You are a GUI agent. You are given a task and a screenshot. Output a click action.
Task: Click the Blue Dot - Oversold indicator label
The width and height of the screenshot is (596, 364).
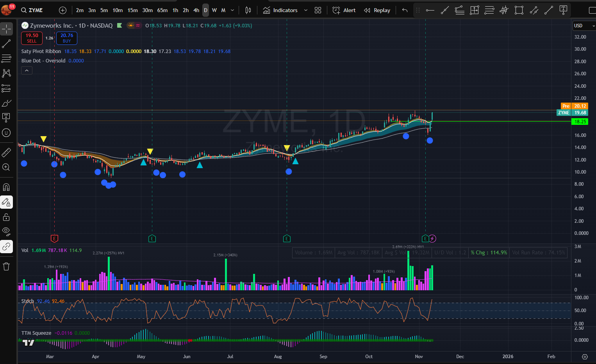tap(43, 61)
